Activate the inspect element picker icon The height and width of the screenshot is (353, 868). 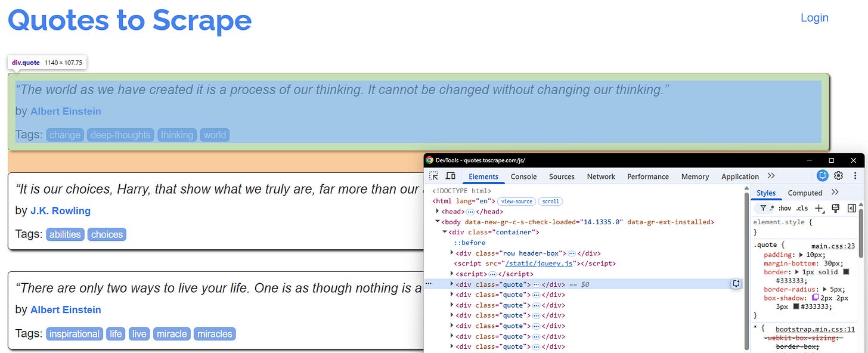[434, 176]
